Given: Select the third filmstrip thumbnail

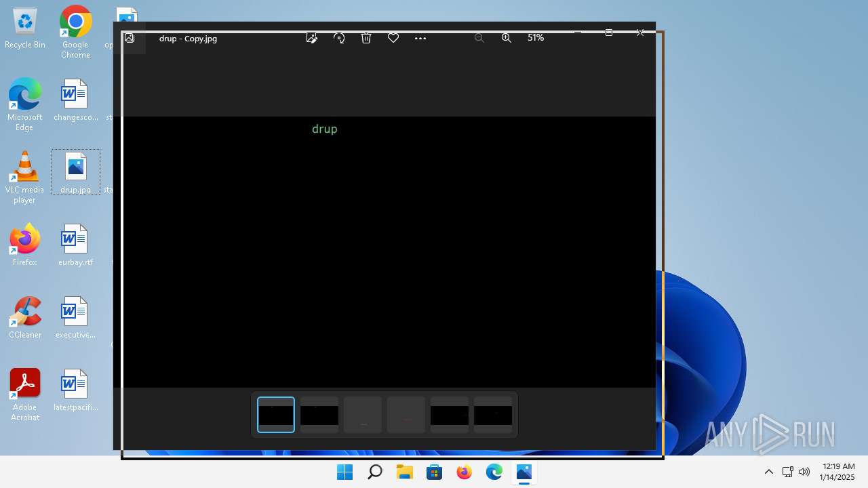Looking at the screenshot, I should pyautogui.click(x=363, y=415).
